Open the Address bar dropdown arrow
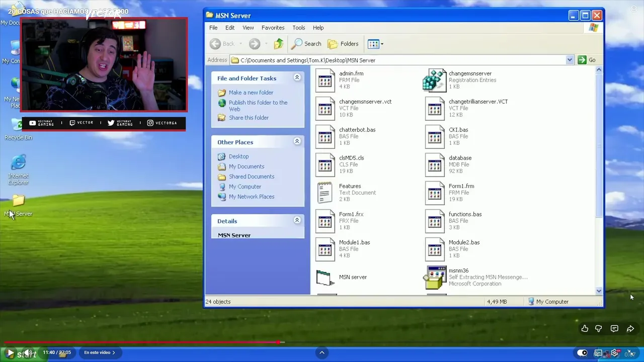The height and width of the screenshot is (362, 644). coord(570,60)
